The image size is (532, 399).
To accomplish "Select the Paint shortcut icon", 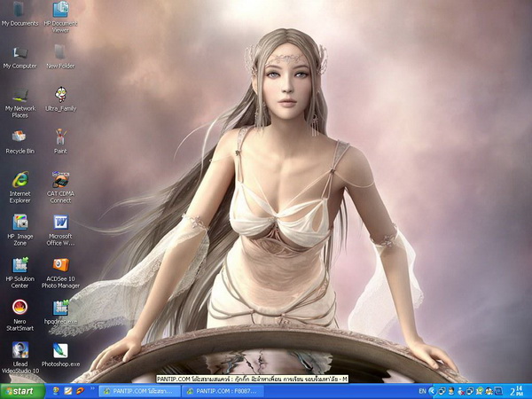I will tap(60, 142).
